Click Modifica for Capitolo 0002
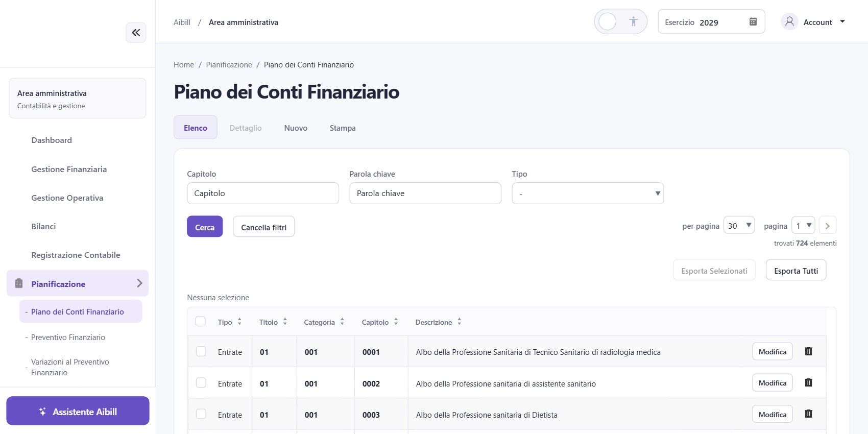868x434 pixels. 773,383
